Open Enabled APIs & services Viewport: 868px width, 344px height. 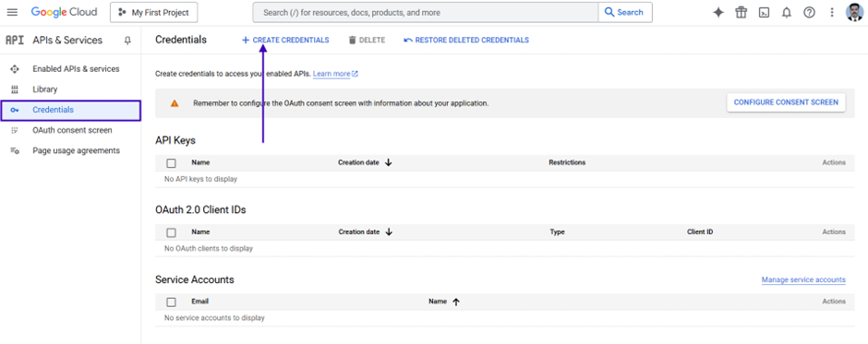click(x=76, y=69)
